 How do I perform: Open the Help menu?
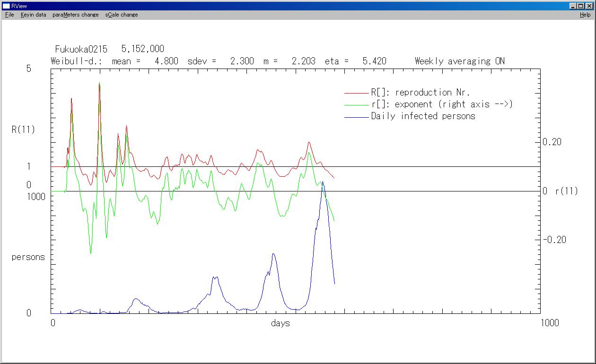pyautogui.click(x=585, y=15)
